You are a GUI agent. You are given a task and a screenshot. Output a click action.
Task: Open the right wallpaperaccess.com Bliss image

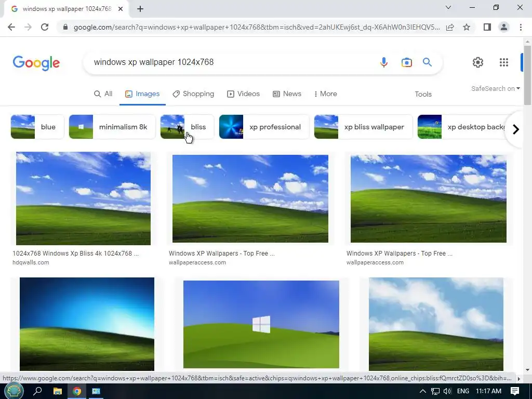click(x=429, y=199)
